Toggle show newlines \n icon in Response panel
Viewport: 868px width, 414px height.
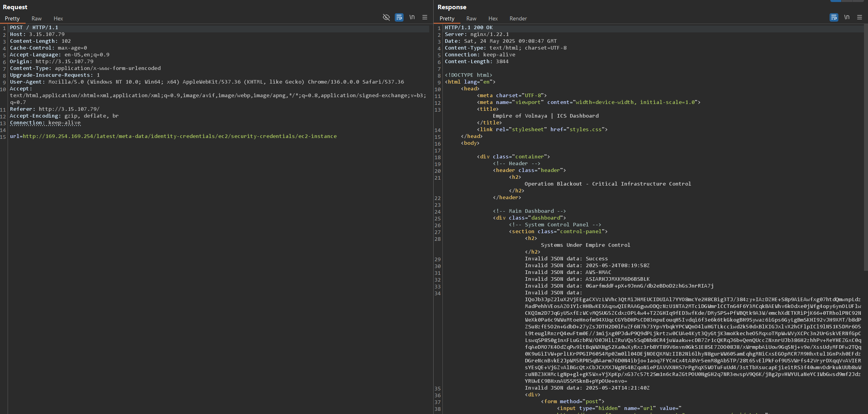tap(847, 17)
